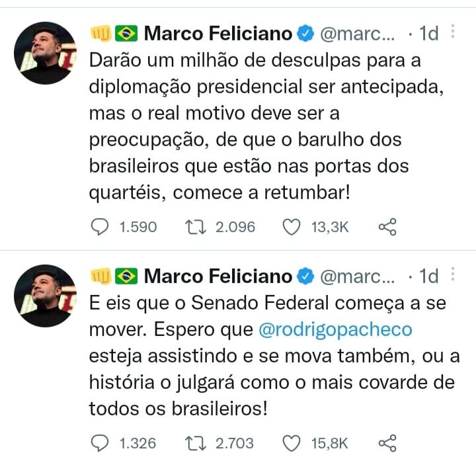Image resolution: width=476 pixels, height=463 pixels.
Task: Open Marco Feliciano profile picture on first tweet
Action: pyautogui.click(x=45, y=53)
